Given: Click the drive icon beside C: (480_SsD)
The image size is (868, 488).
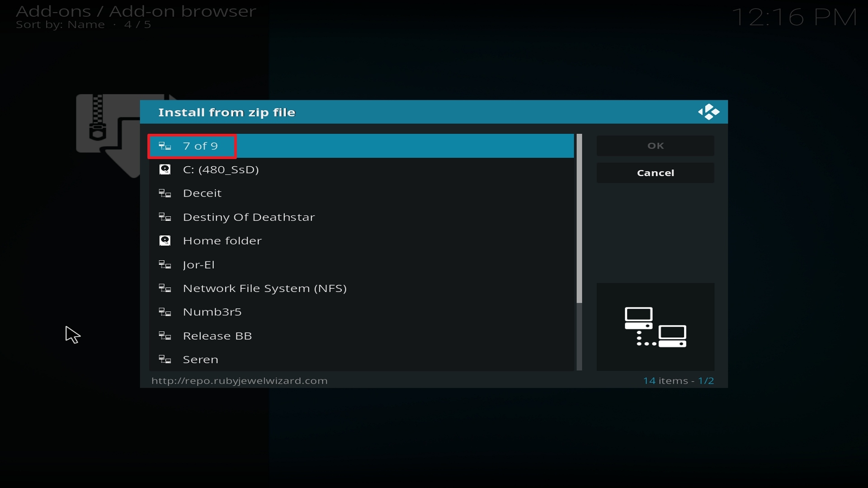Looking at the screenshot, I should pyautogui.click(x=165, y=169).
